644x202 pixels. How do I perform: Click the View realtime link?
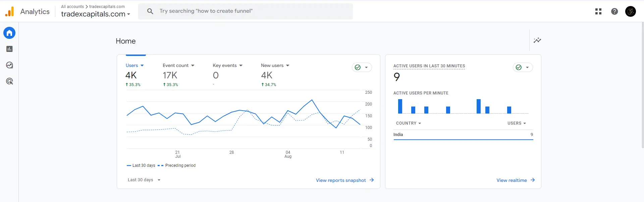pos(512,180)
